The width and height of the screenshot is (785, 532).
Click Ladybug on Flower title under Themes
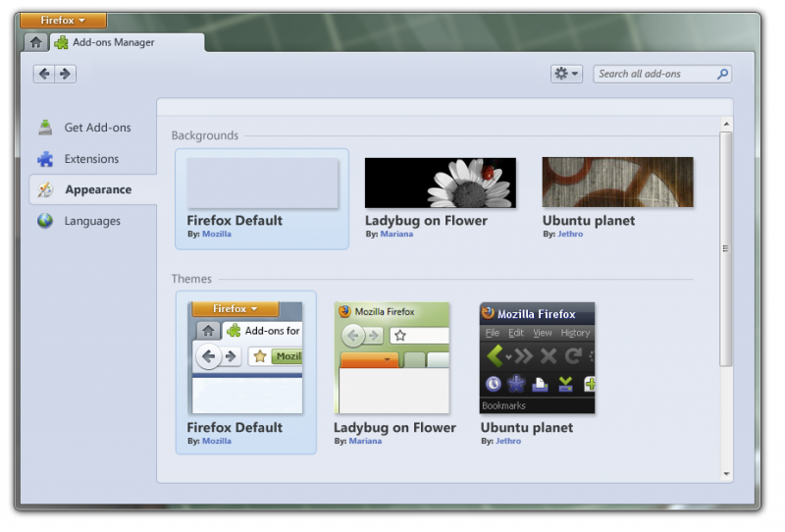[x=395, y=428]
